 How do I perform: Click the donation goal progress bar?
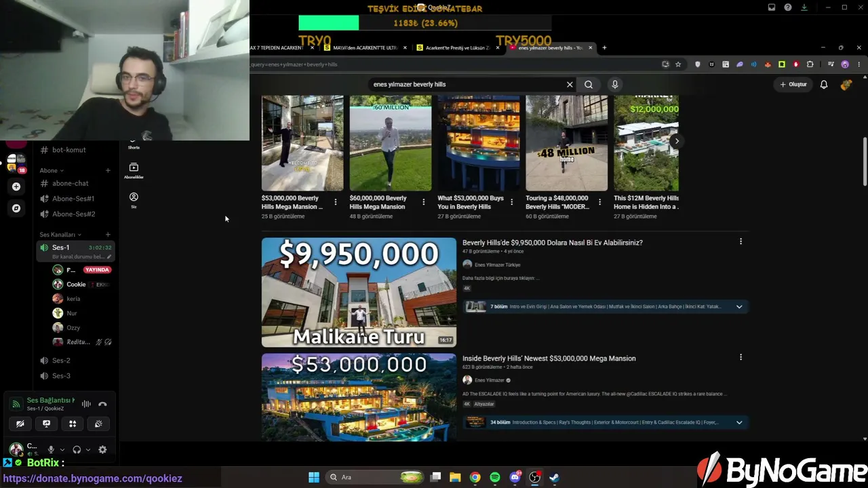point(425,23)
